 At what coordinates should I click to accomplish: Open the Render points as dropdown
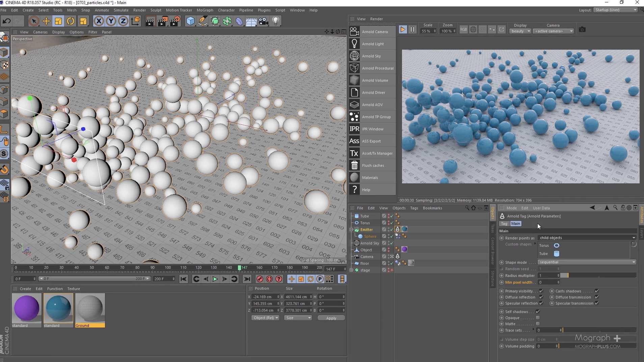[x=587, y=238]
